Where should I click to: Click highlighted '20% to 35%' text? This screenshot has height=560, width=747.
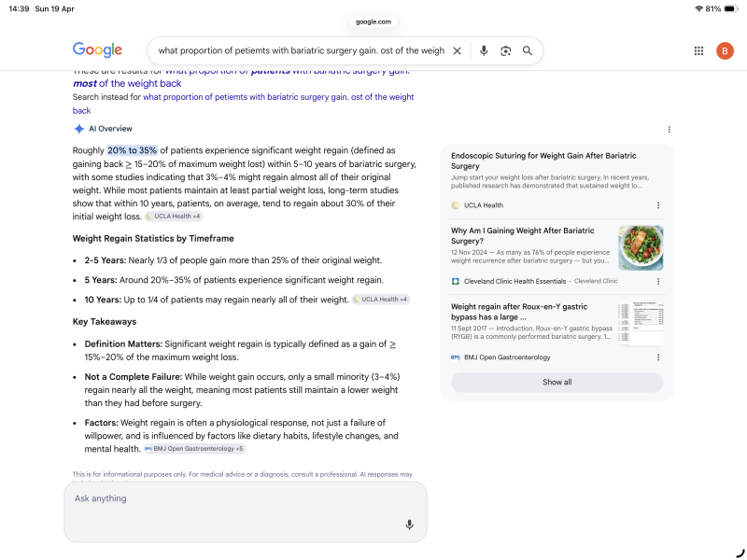(132, 150)
